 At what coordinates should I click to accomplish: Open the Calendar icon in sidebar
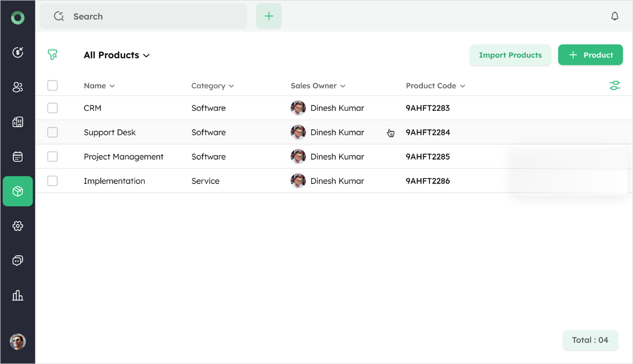point(18,156)
